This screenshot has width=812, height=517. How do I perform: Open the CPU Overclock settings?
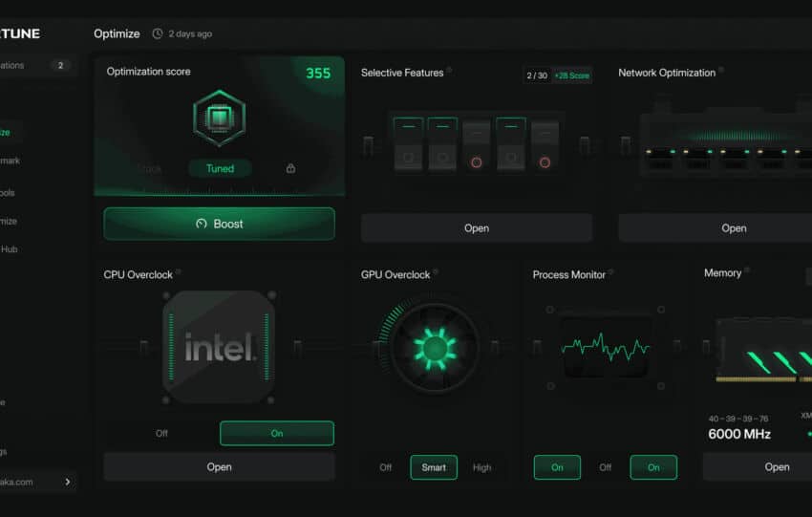pos(219,466)
